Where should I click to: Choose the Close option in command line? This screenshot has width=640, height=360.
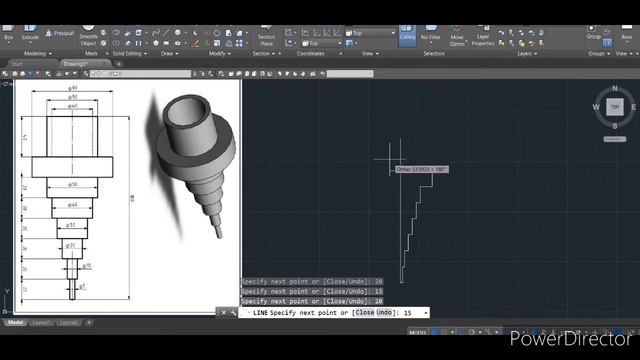click(364, 313)
